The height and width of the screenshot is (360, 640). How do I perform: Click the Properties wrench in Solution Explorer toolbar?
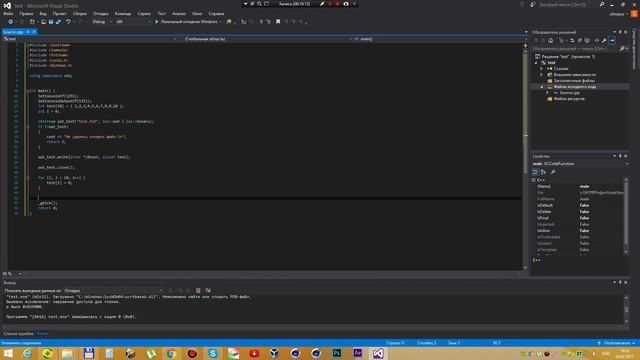(x=604, y=40)
